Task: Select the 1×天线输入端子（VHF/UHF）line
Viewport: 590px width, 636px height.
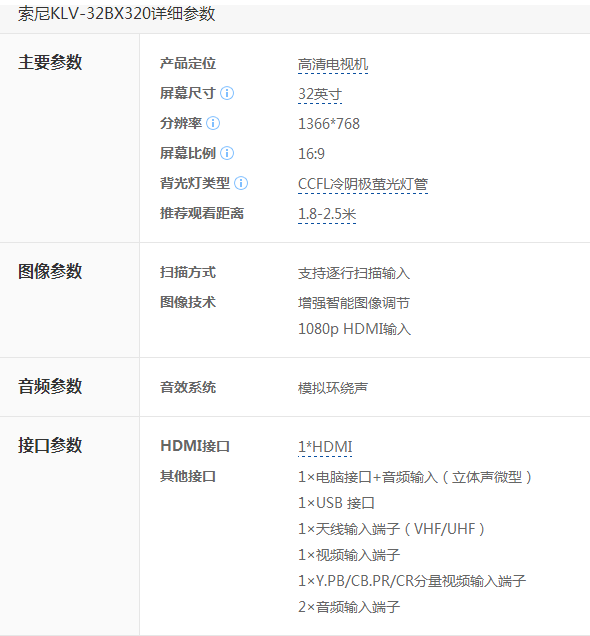Action: click(x=392, y=529)
